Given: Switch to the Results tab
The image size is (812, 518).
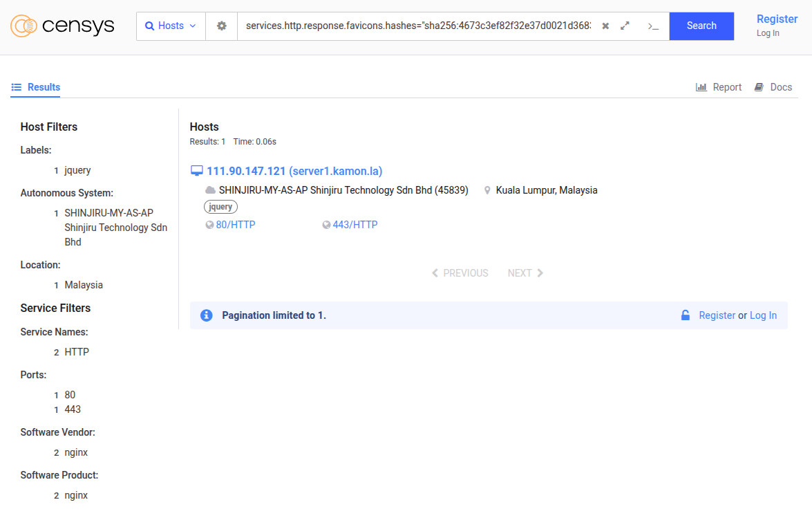Looking at the screenshot, I should (36, 87).
